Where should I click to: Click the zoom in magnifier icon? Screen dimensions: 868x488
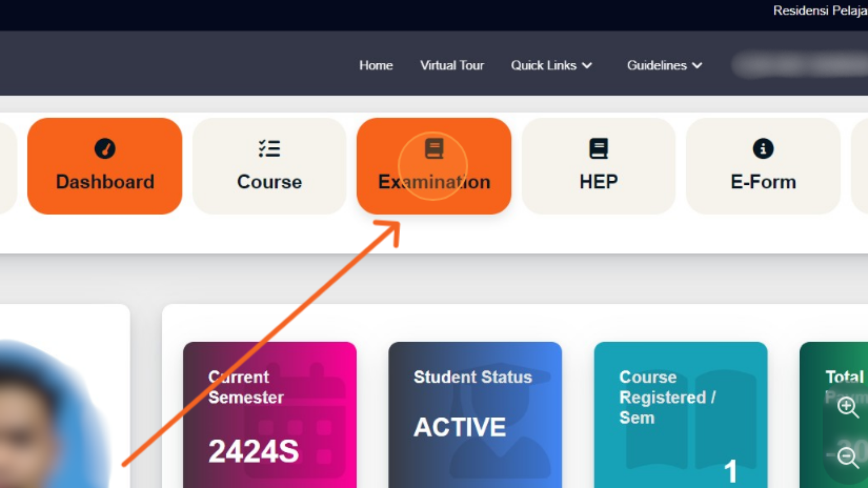[847, 407]
